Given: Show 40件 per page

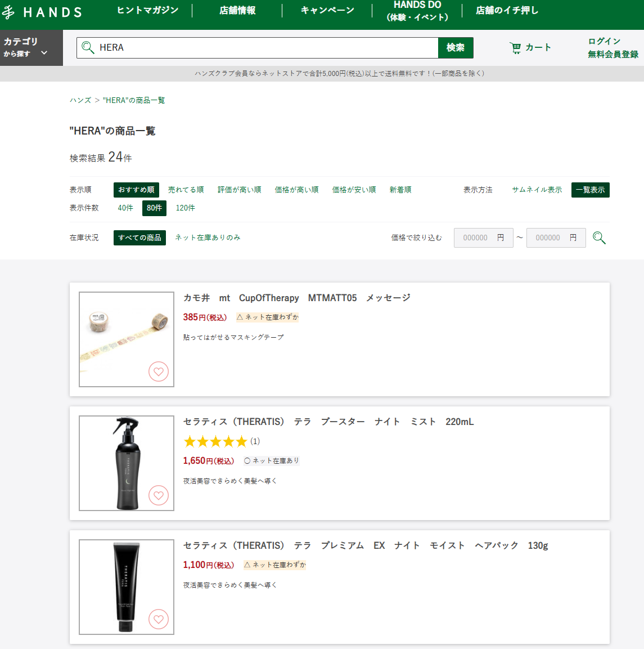Looking at the screenshot, I should [125, 208].
